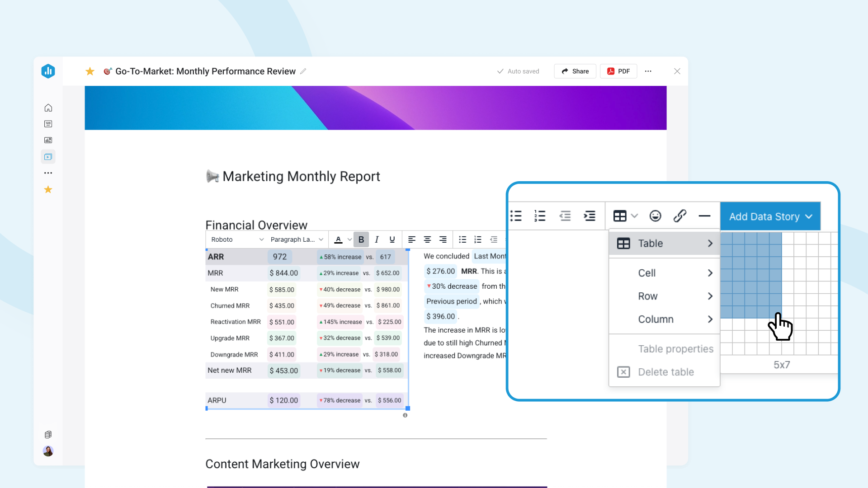Expand the Row submenu in table menu
This screenshot has width=868, height=488.
coord(664,296)
